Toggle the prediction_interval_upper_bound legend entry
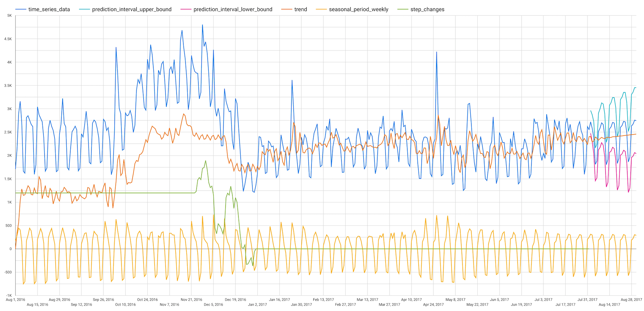 (125, 9)
